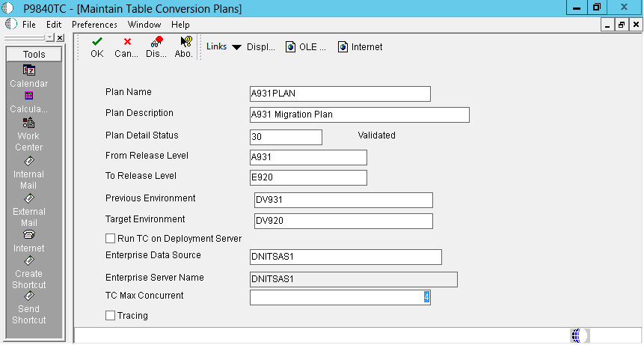Click the Create Shortcut icon
The height and width of the screenshot is (345, 644).
pyautogui.click(x=29, y=260)
